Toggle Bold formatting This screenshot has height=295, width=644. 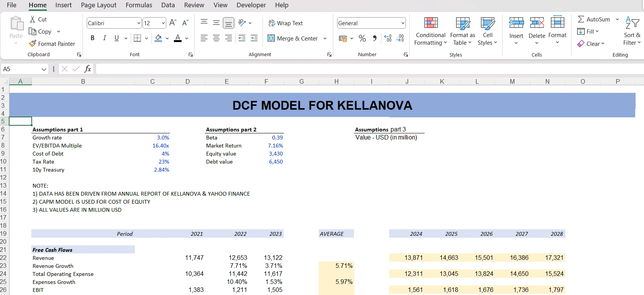pyautogui.click(x=92, y=38)
